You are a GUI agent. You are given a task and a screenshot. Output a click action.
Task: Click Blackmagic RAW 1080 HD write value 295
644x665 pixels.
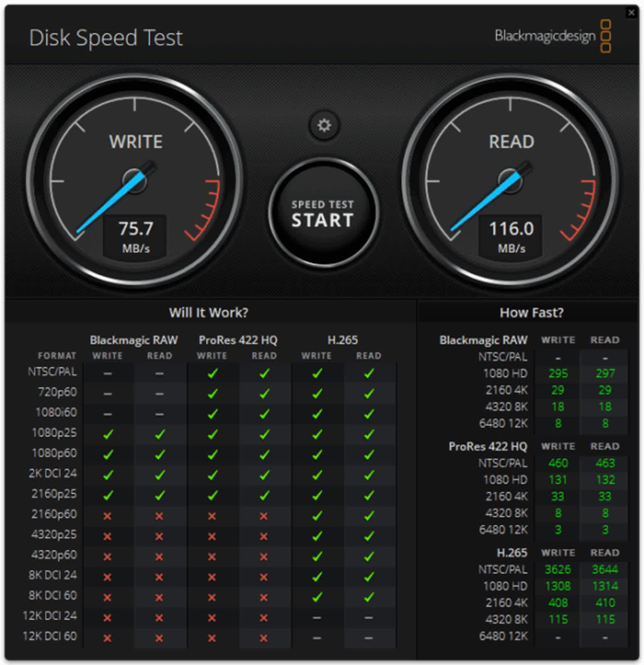[558, 374]
